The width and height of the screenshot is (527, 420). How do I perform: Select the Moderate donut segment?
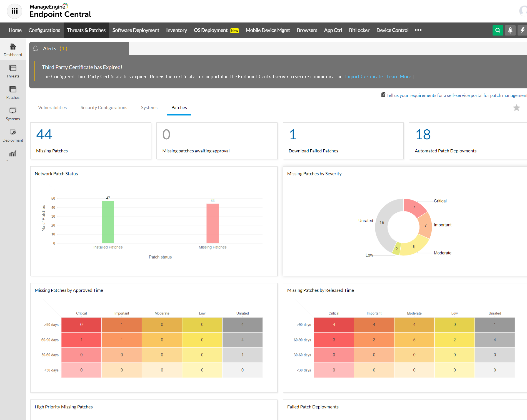click(x=414, y=246)
